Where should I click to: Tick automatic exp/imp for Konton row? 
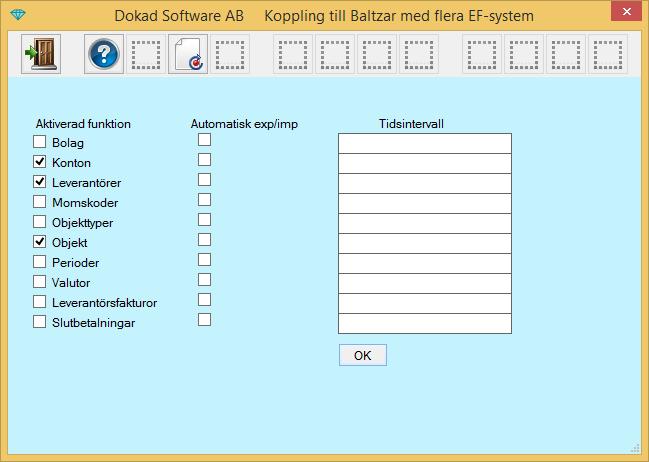pyautogui.click(x=204, y=160)
